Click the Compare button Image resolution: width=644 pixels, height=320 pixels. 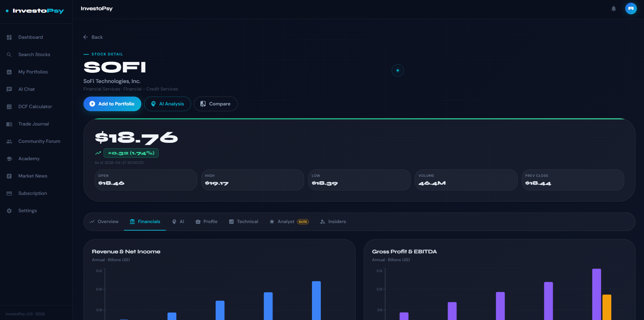click(216, 104)
